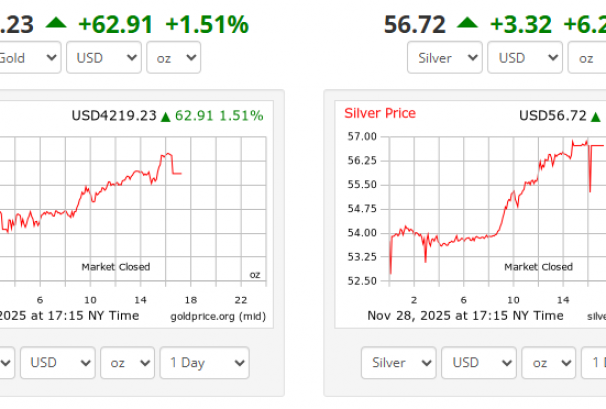Open the USD dropdown above silver chart

pyautogui.click(x=527, y=58)
